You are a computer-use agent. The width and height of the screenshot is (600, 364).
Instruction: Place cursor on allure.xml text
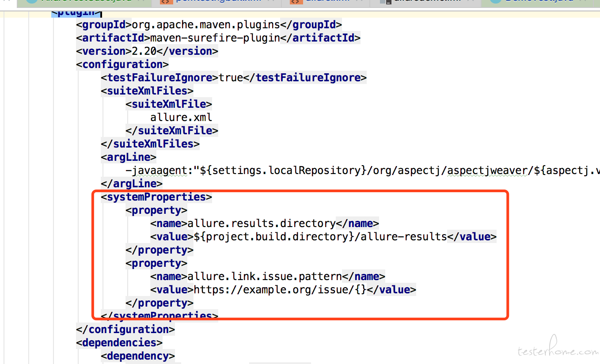click(181, 117)
